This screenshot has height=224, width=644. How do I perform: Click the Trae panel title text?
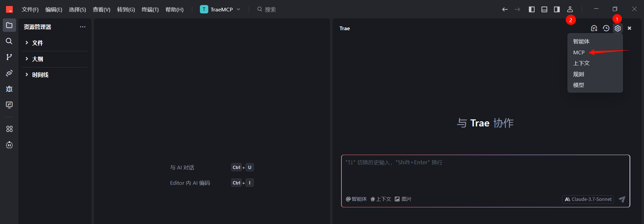(x=344, y=29)
